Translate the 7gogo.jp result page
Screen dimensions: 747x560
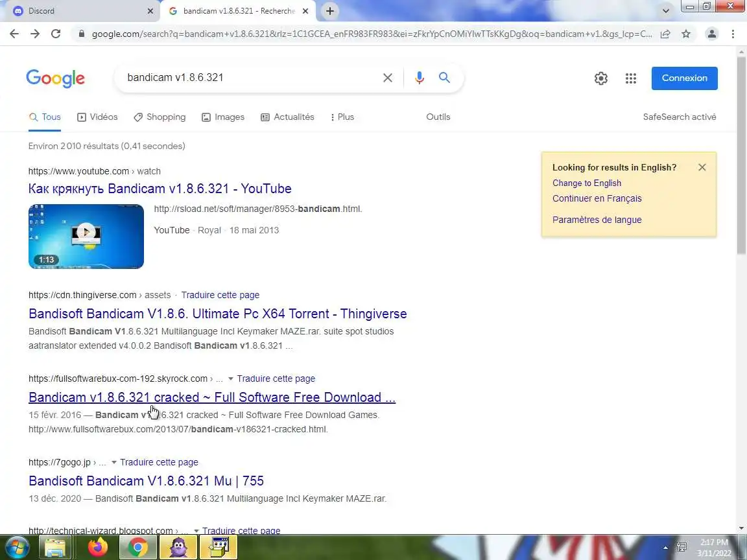(x=159, y=462)
